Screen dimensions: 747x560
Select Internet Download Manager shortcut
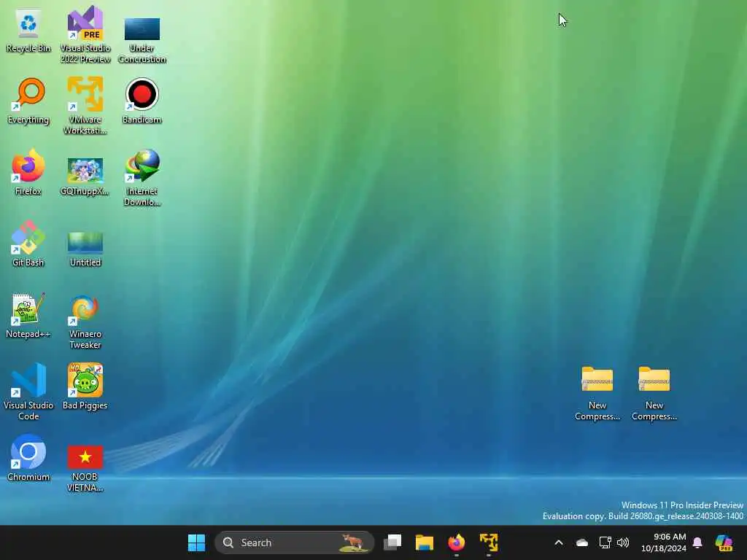coord(142,178)
